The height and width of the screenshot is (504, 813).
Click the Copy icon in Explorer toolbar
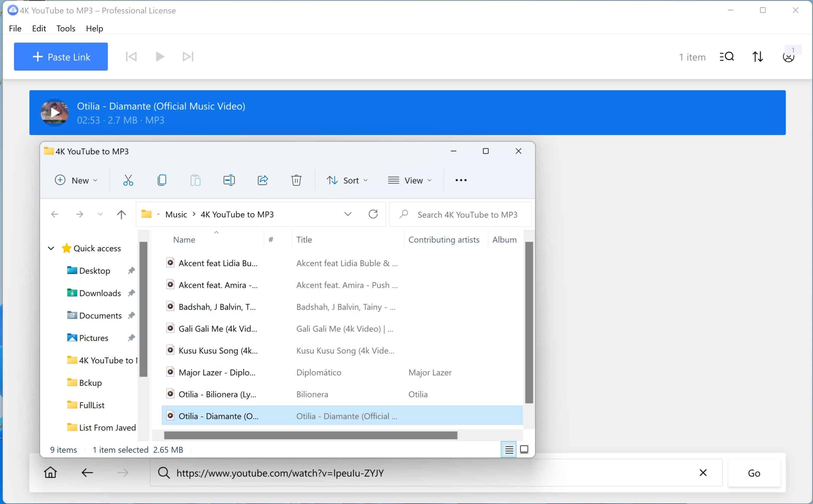pos(162,180)
